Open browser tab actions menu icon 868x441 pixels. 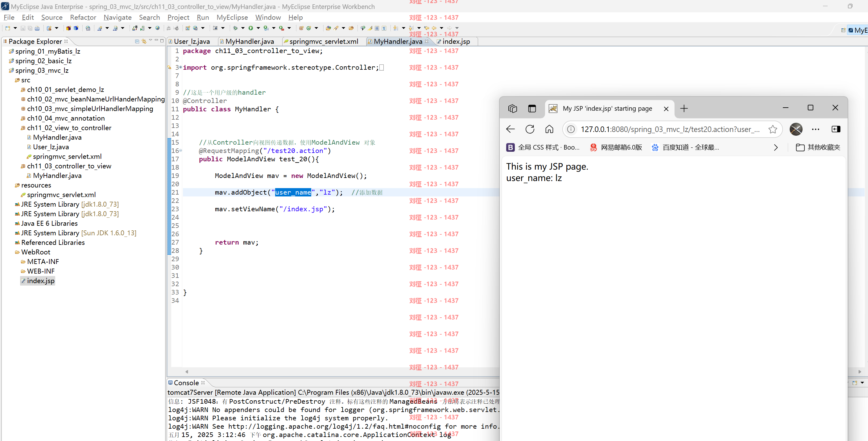(532, 109)
